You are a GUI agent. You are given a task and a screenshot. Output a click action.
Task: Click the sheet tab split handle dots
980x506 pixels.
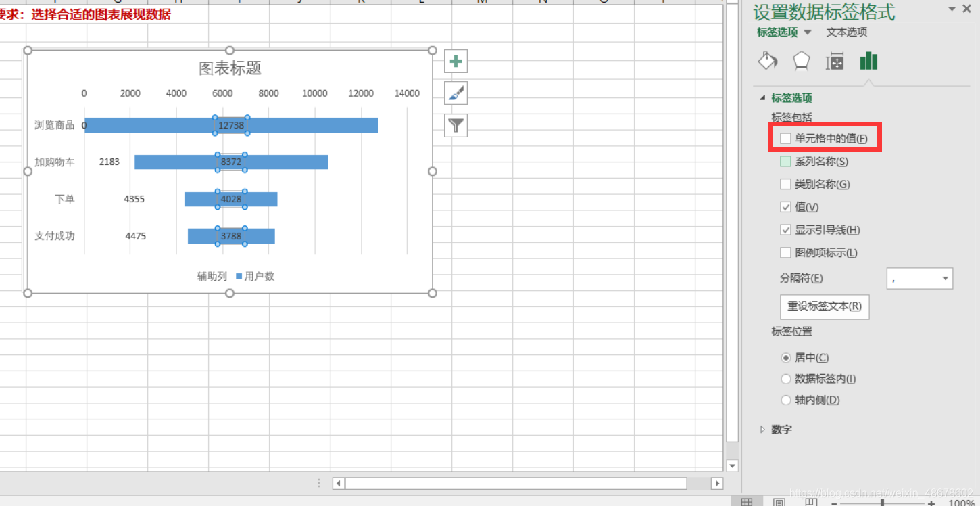click(319, 483)
